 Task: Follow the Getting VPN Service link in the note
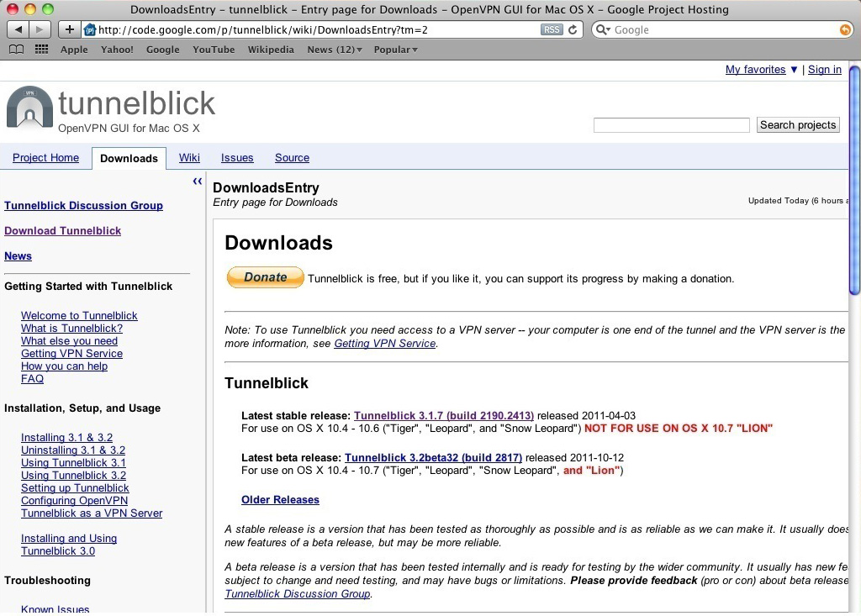(385, 343)
